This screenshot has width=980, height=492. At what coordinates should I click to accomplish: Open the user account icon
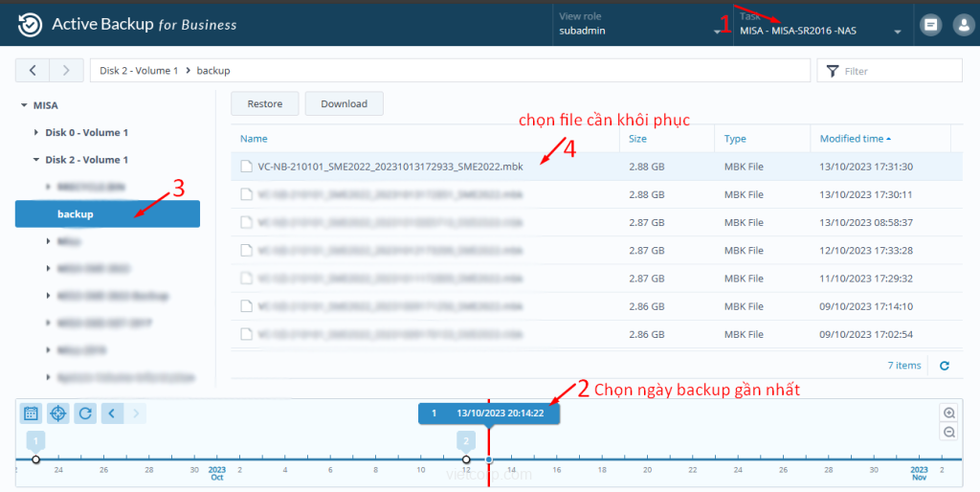[x=963, y=26]
